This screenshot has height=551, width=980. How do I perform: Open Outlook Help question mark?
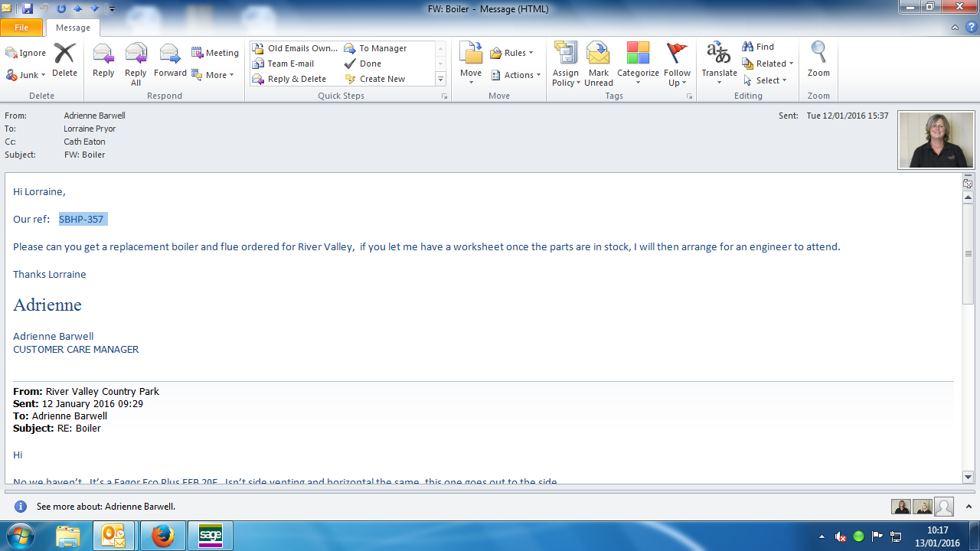(x=971, y=28)
